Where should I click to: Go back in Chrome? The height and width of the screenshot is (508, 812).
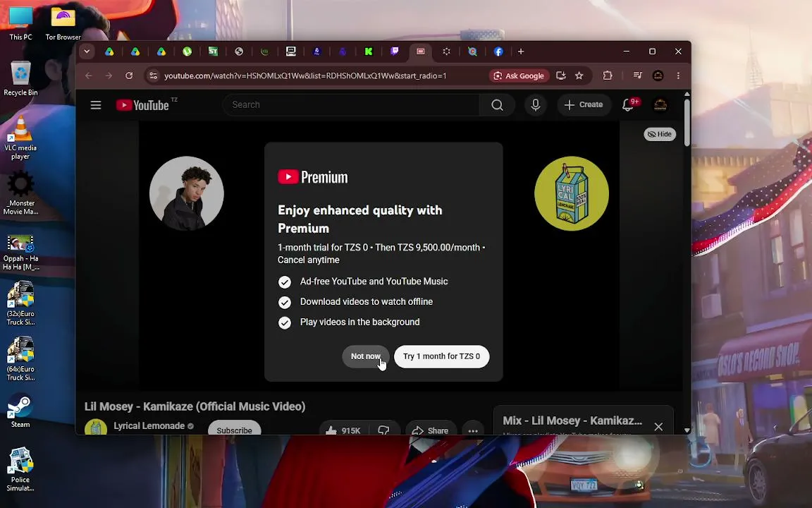[x=89, y=75]
